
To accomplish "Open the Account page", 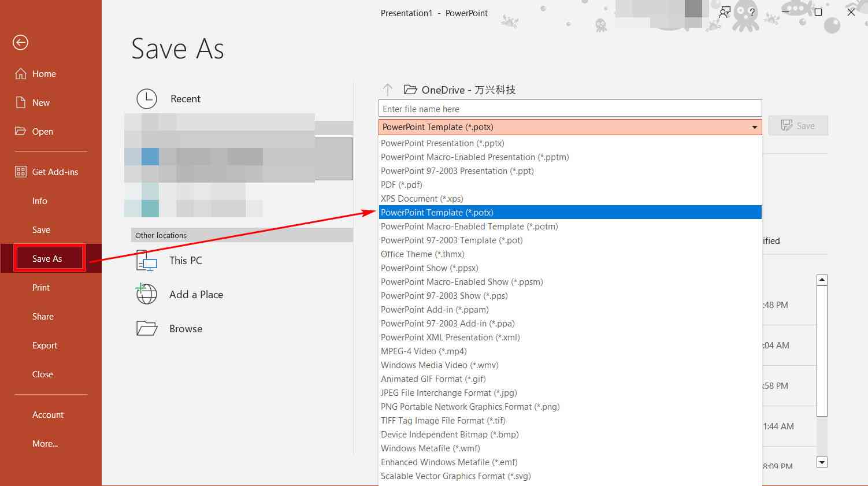I will [x=48, y=414].
